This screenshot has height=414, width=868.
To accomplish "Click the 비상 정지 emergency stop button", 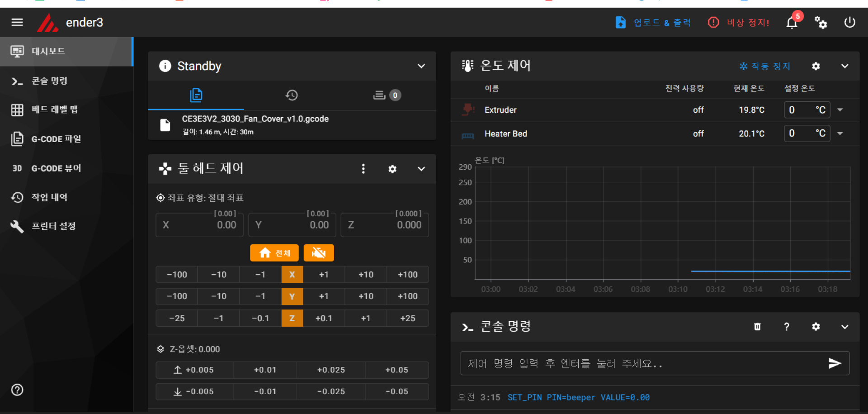I will click(738, 23).
